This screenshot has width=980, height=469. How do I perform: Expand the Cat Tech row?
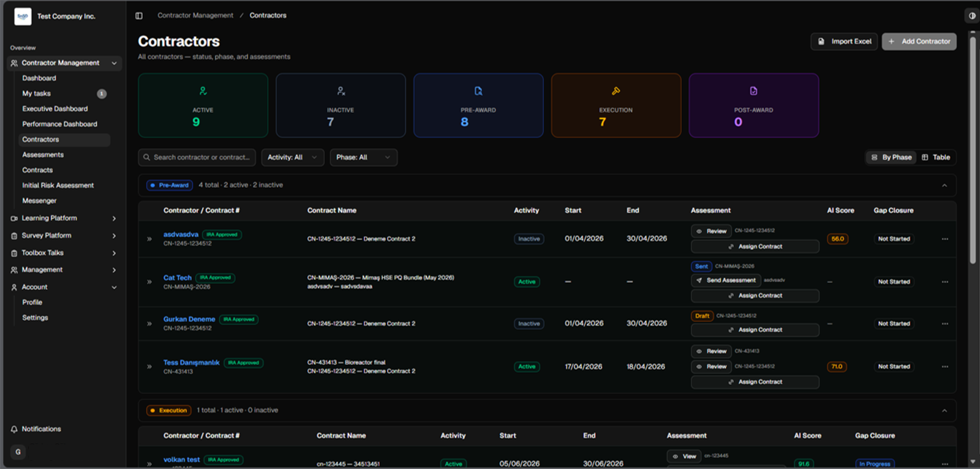coord(149,282)
